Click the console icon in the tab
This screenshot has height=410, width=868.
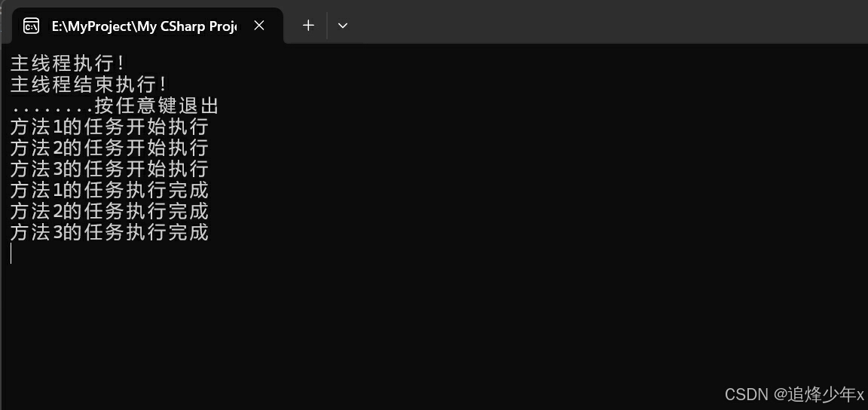click(x=32, y=26)
